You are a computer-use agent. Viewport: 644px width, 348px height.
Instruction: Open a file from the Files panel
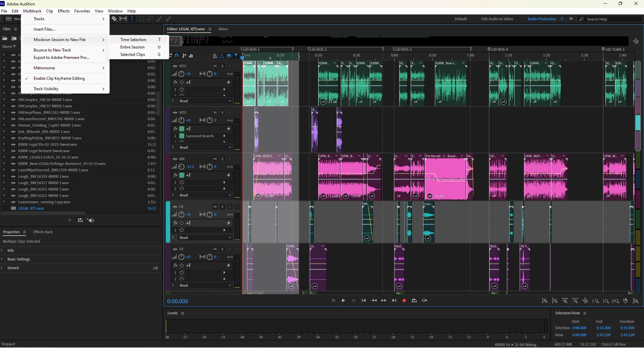5,38
